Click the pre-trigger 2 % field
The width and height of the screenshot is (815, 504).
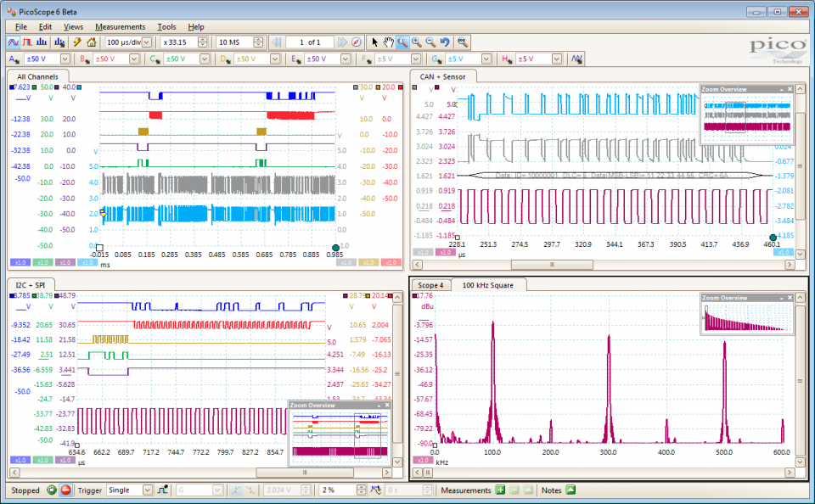pos(342,490)
